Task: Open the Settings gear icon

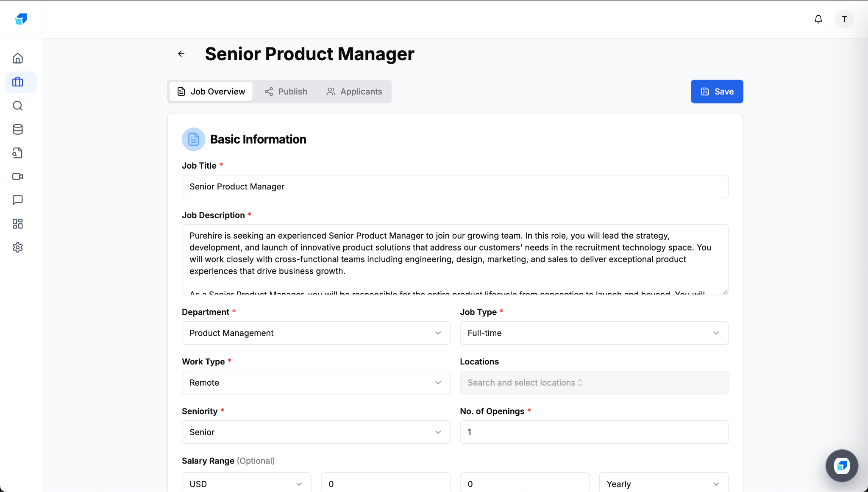Action: click(18, 247)
